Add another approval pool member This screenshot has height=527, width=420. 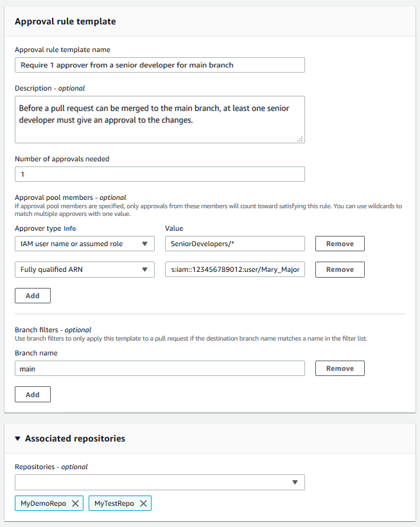click(32, 296)
